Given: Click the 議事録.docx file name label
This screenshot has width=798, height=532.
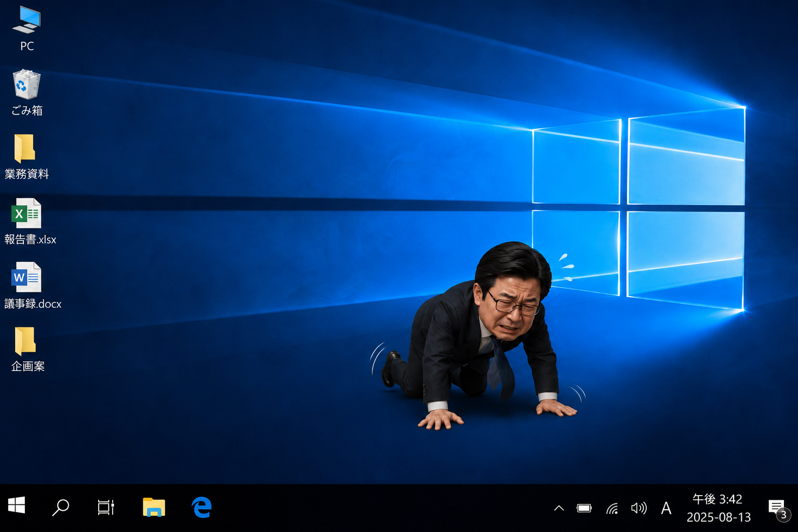Looking at the screenshot, I should (33, 304).
